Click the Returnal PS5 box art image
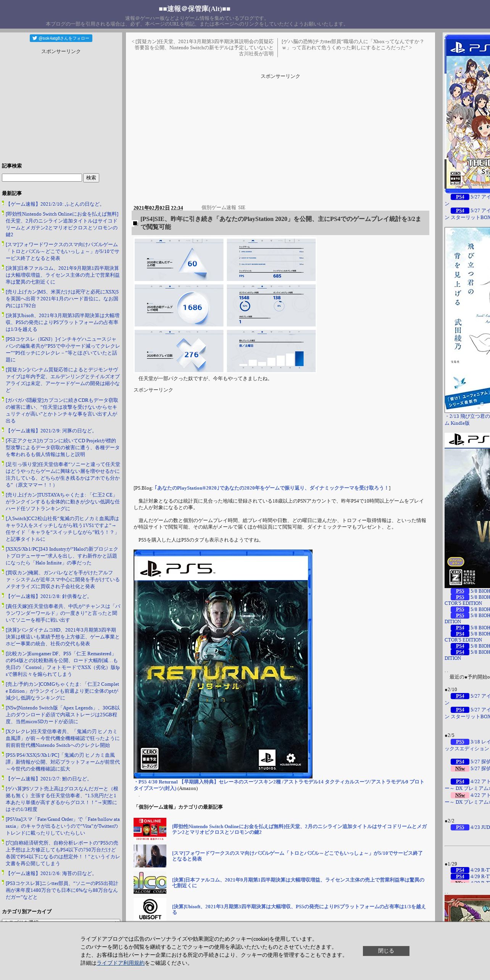The width and height of the screenshot is (490, 980). 223,664
